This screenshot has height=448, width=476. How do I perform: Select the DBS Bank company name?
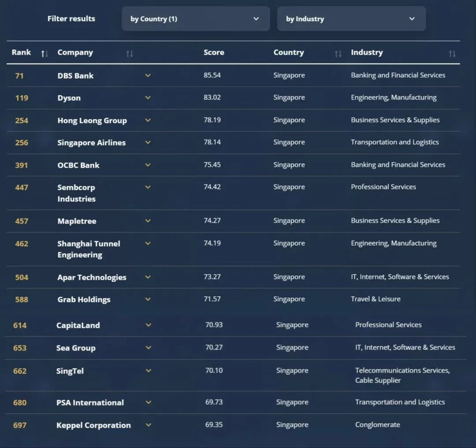click(x=76, y=76)
